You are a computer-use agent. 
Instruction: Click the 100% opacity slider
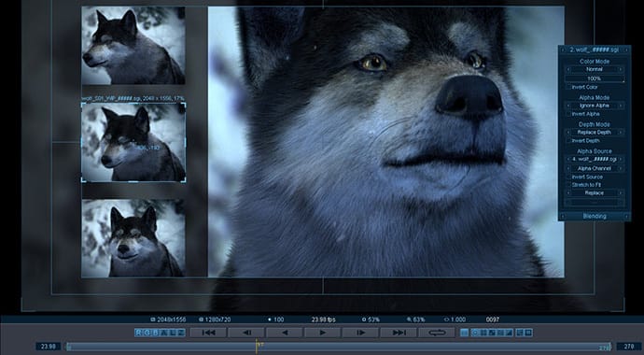coord(595,78)
